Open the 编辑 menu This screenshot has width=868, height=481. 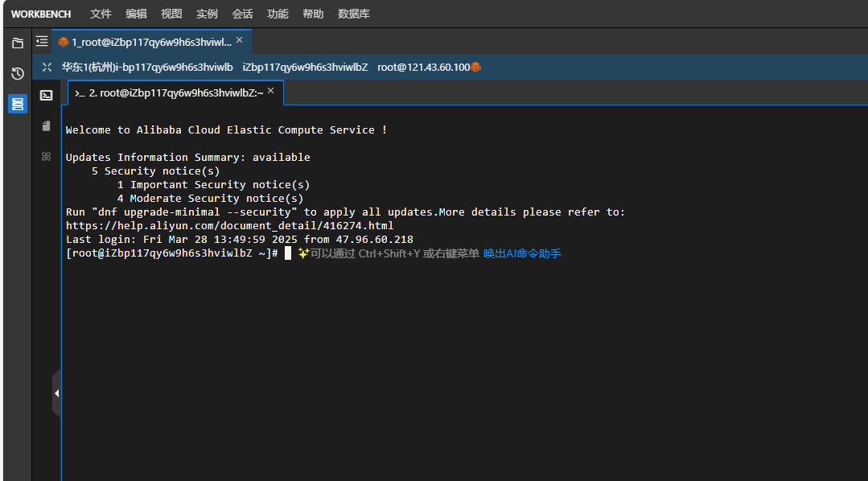coord(136,14)
